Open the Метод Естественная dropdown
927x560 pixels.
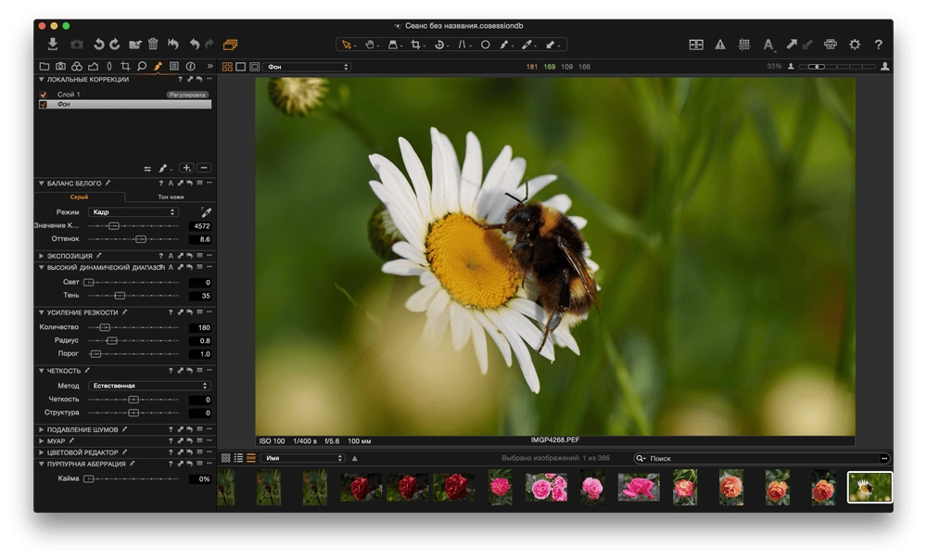[x=149, y=386]
